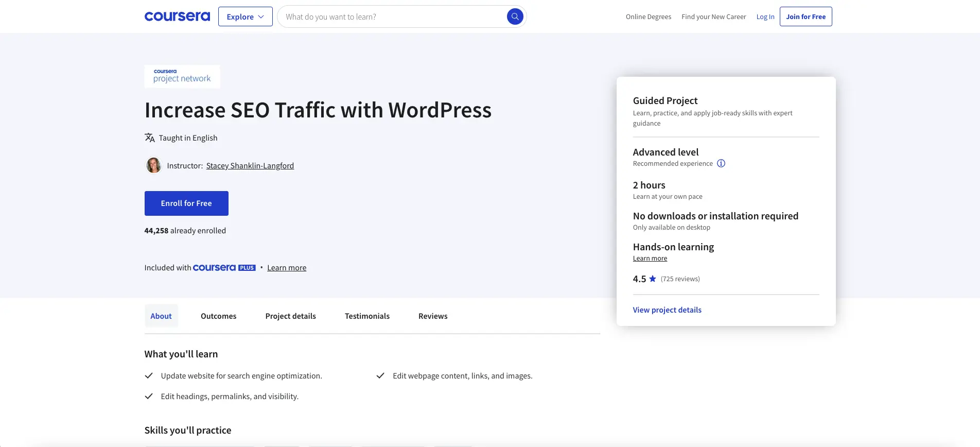Click the Coursera logo
Screen dimensions: 980x447
[x=177, y=16]
